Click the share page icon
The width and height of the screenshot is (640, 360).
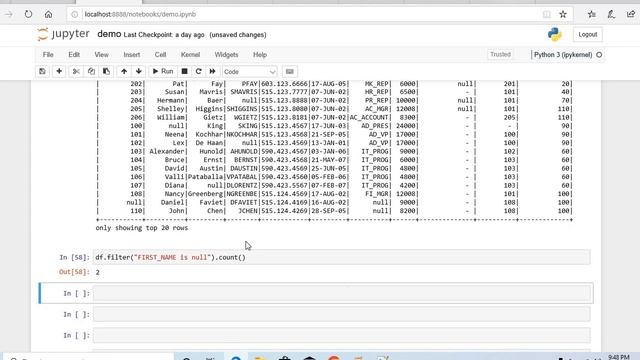point(631,14)
